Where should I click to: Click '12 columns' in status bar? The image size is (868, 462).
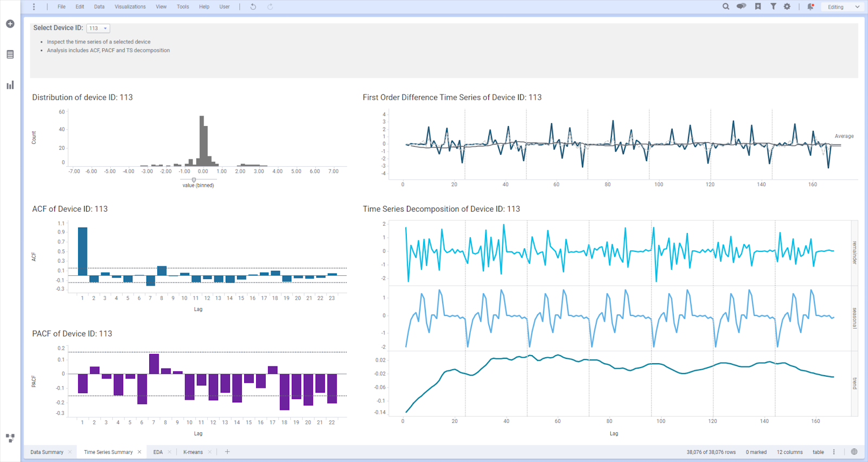(x=790, y=452)
